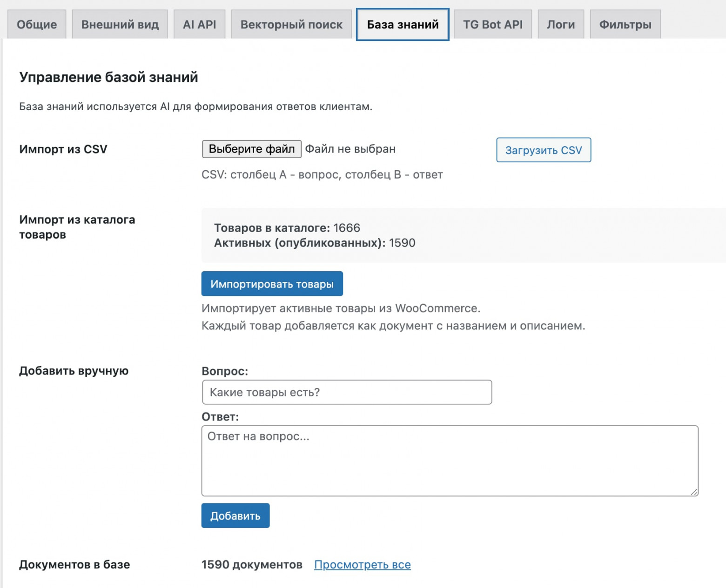Switch to the Общие tab

coord(37,24)
